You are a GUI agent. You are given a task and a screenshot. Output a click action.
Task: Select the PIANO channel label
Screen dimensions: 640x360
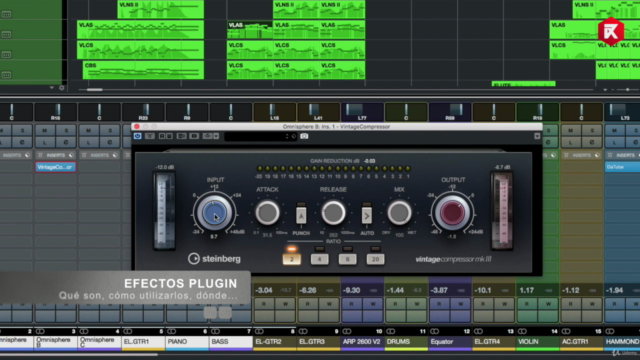tap(187, 342)
